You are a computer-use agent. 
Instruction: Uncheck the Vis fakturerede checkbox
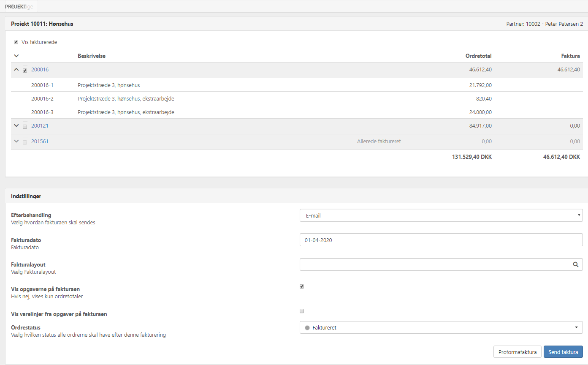click(x=16, y=42)
